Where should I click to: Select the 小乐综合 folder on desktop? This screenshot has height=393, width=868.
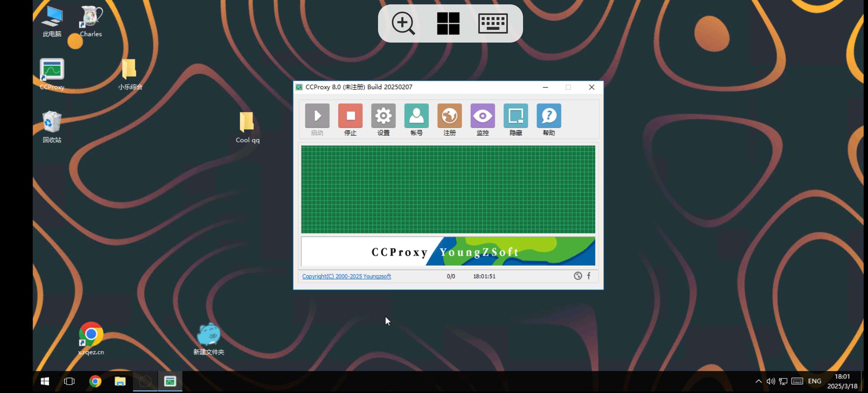(130, 74)
